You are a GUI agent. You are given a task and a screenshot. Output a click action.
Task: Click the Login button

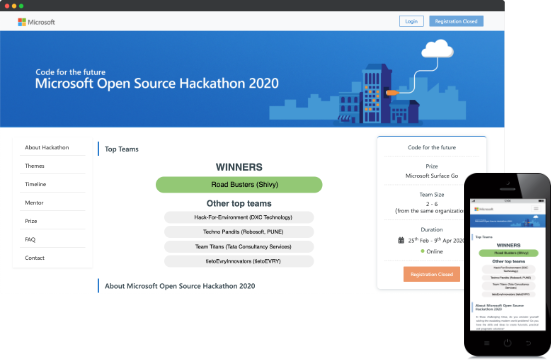(x=411, y=21)
